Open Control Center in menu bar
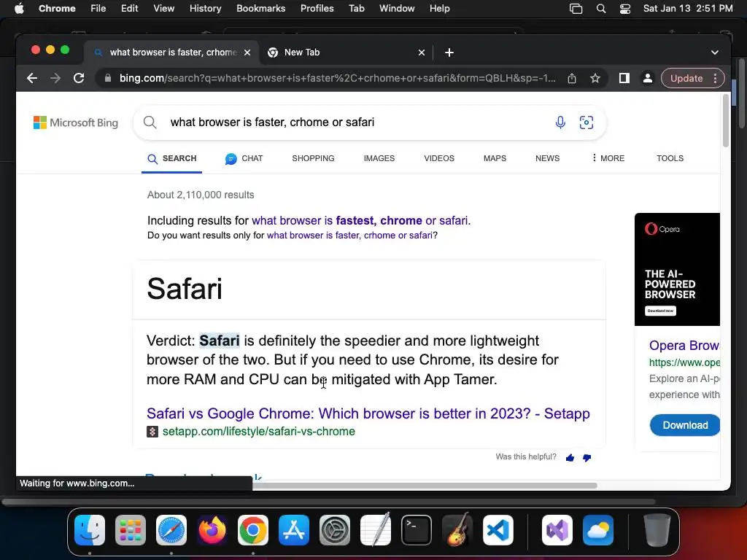 tap(625, 9)
